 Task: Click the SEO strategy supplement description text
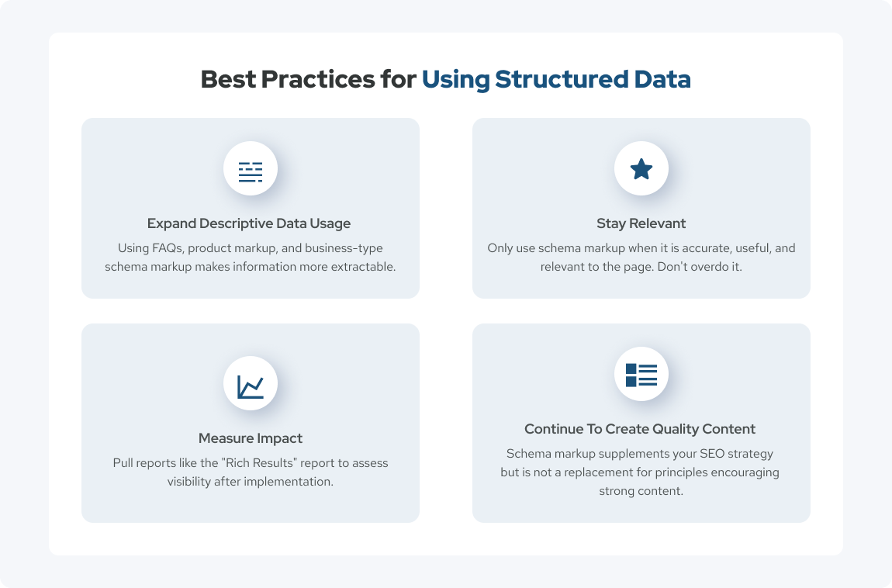640,472
